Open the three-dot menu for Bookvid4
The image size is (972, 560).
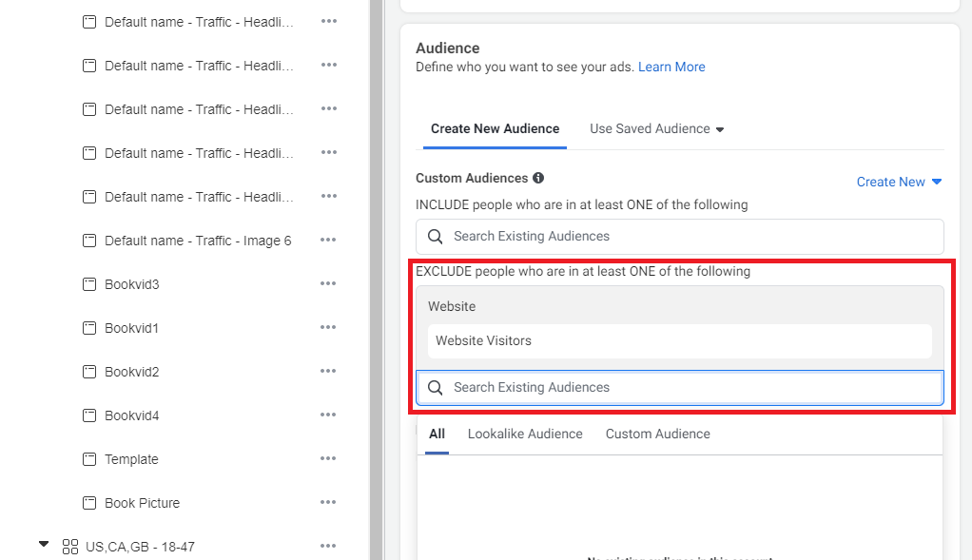328,415
